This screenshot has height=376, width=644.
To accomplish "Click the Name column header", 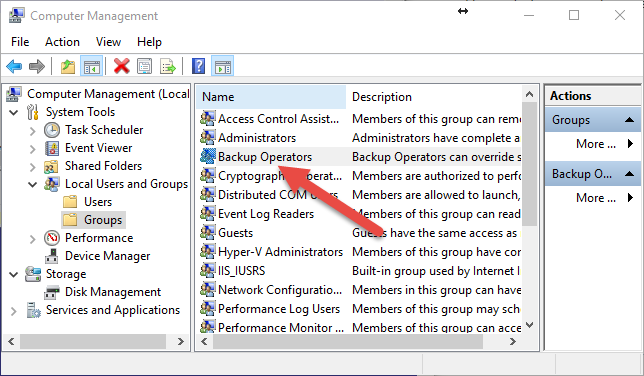I will pos(271,97).
